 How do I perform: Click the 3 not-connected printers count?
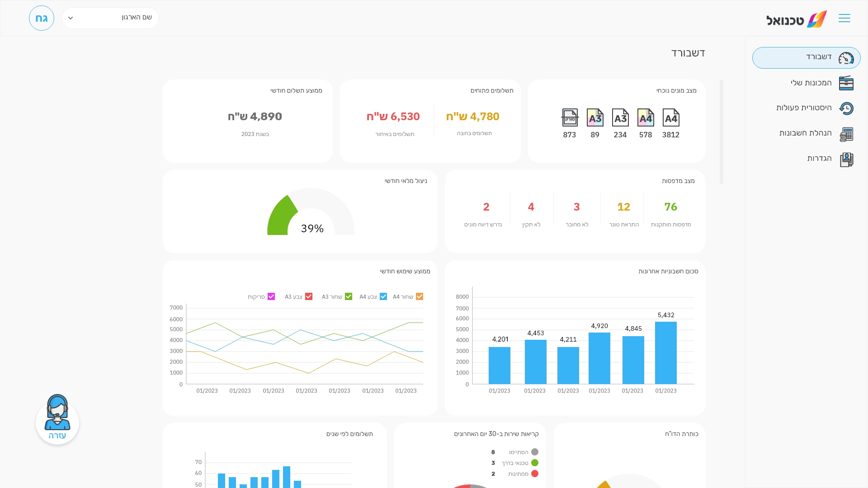click(x=577, y=207)
